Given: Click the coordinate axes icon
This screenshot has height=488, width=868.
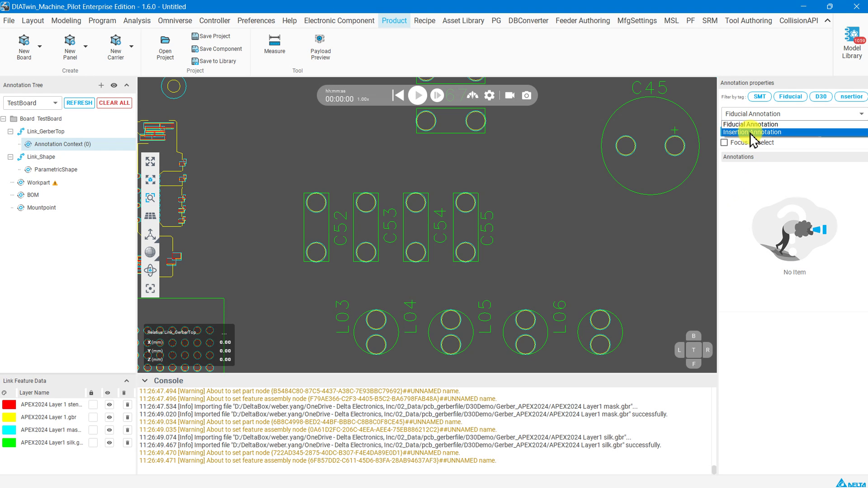Looking at the screenshot, I should coord(150,234).
